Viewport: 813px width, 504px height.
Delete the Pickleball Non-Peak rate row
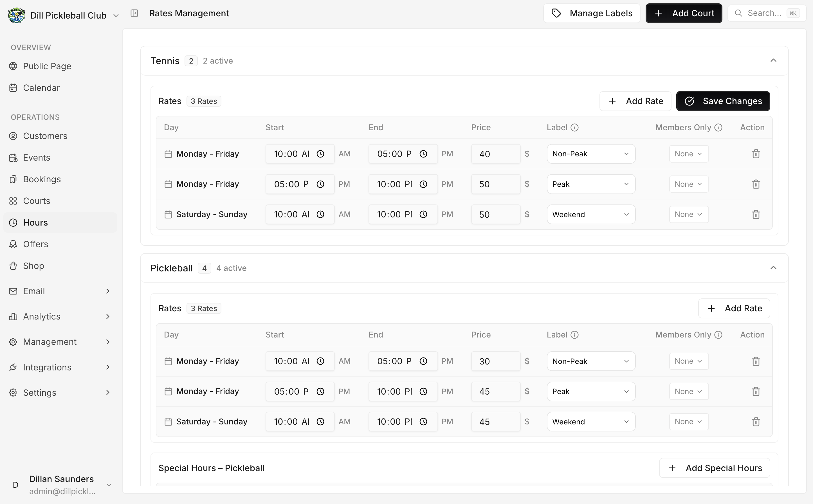click(x=756, y=361)
